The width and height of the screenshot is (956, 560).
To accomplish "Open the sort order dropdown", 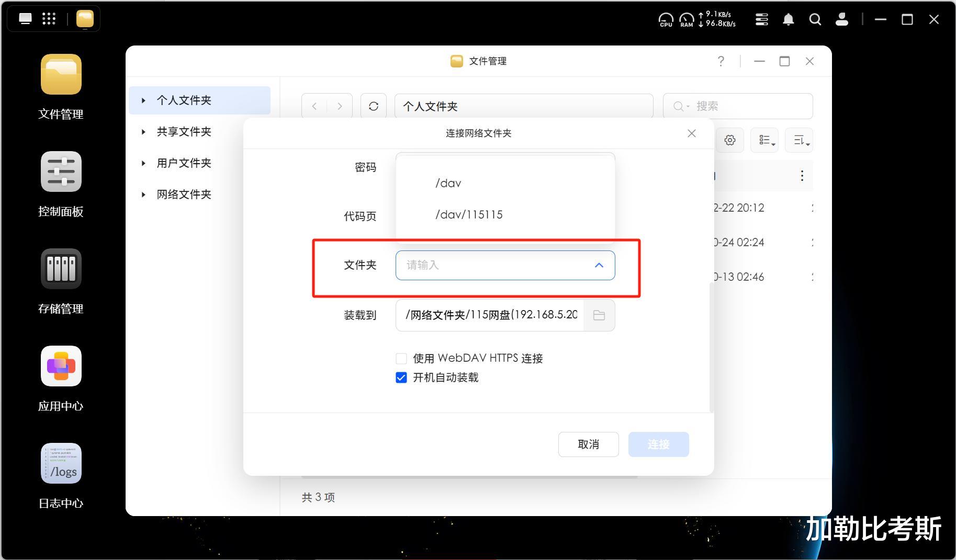I will [799, 140].
